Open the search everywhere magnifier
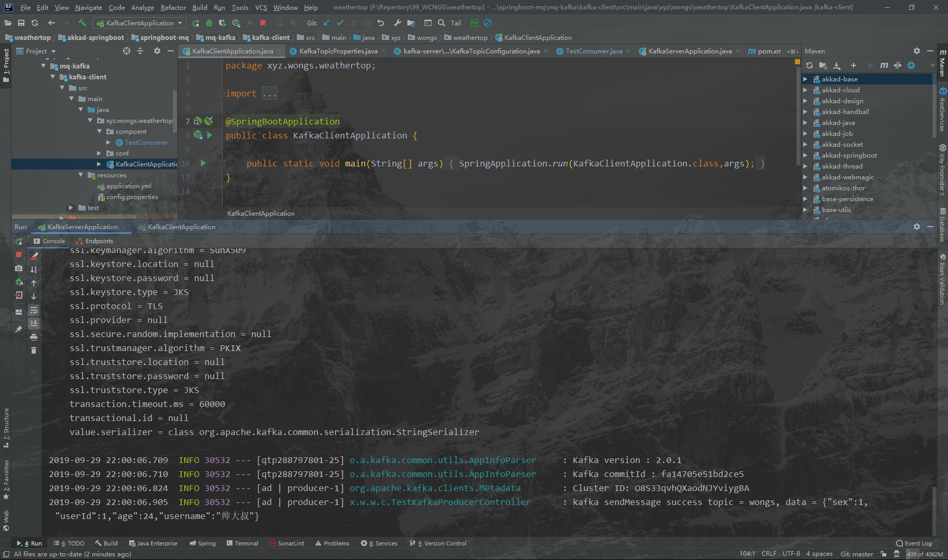 442,23
